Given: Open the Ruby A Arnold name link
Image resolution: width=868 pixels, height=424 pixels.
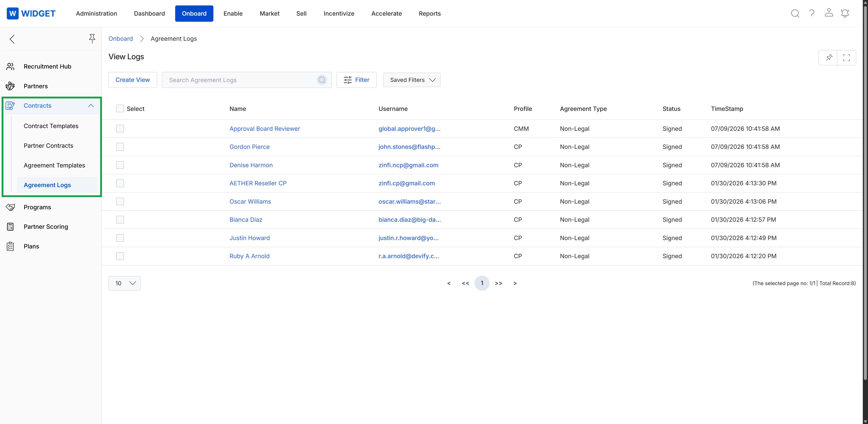Looking at the screenshot, I should [249, 256].
